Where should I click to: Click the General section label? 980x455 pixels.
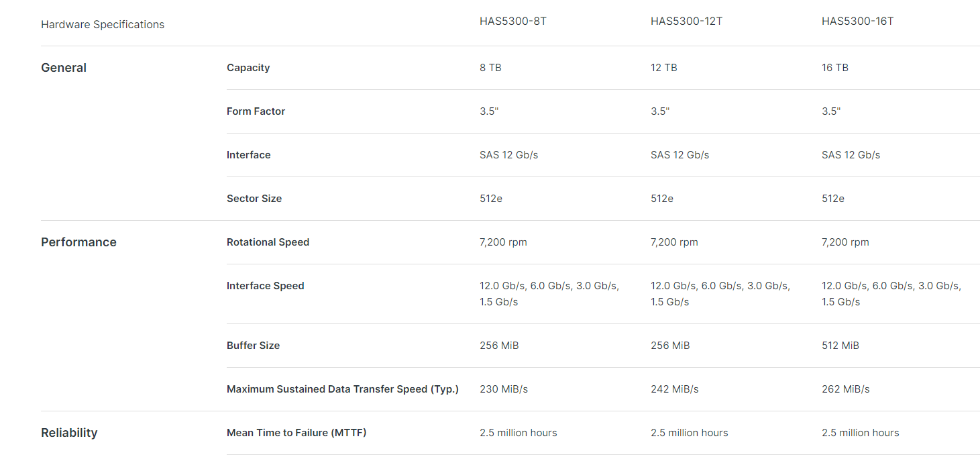64,68
